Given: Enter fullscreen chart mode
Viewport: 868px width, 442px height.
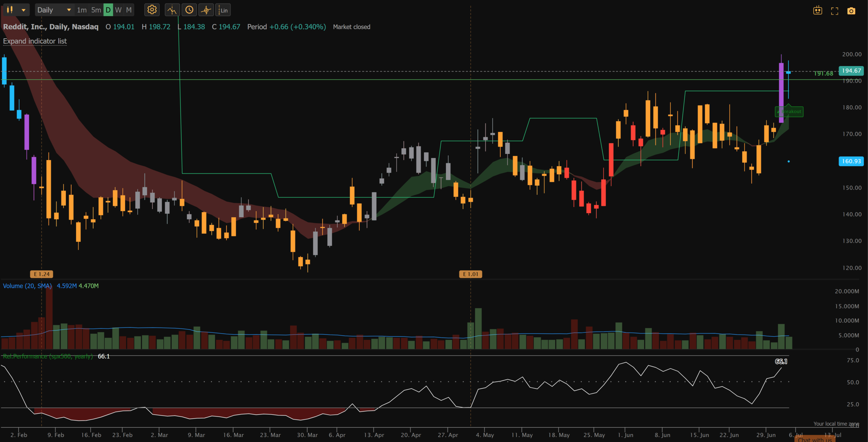Looking at the screenshot, I should (834, 11).
